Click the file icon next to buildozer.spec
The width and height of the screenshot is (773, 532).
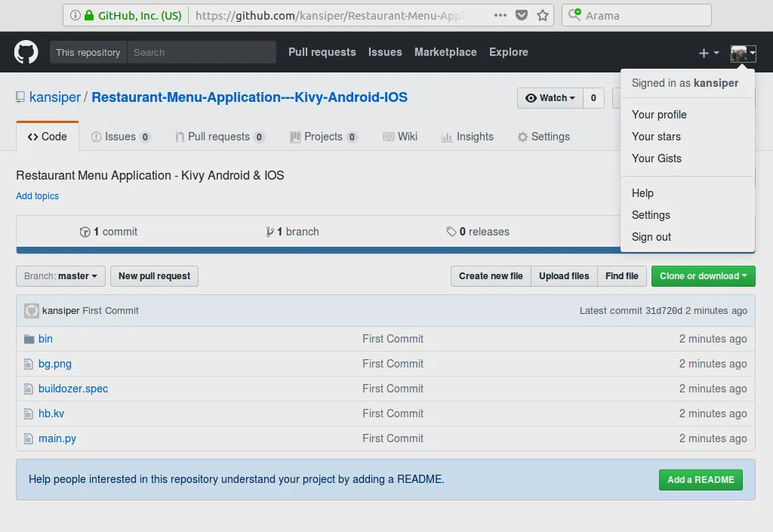tap(29, 389)
